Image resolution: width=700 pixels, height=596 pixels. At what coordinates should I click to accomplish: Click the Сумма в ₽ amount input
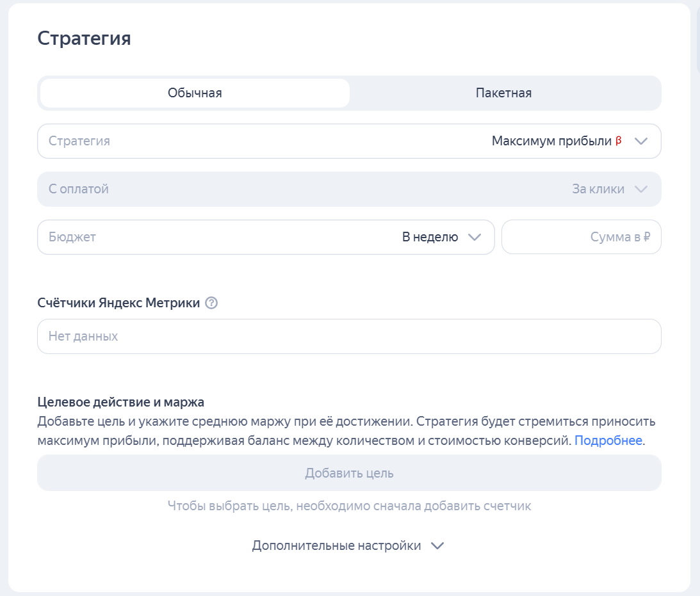pyautogui.click(x=582, y=237)
